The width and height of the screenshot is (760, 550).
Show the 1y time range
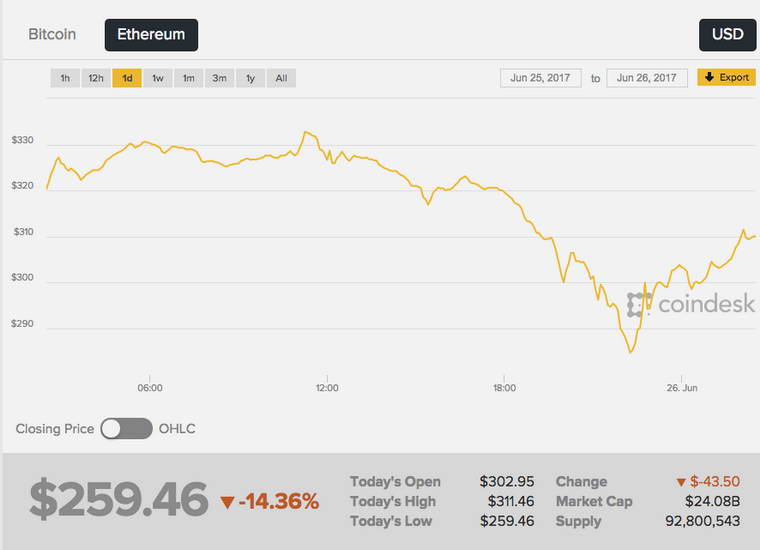tap(250, 78)
